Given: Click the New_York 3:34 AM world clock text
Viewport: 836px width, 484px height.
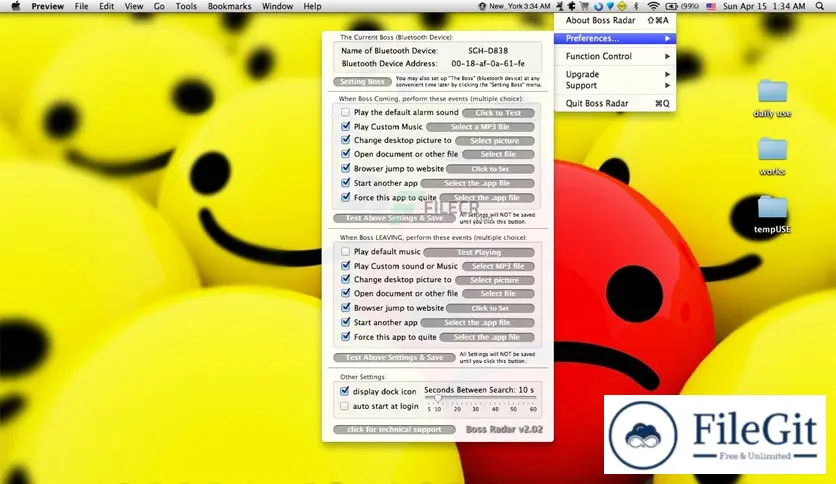Looking at the screenshot, I should coord(520,6).
